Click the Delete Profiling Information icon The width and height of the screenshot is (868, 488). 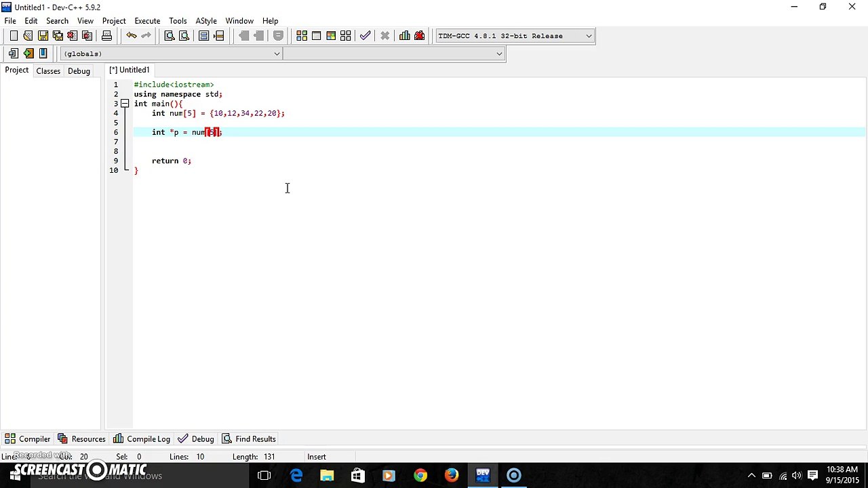(419, 36)
